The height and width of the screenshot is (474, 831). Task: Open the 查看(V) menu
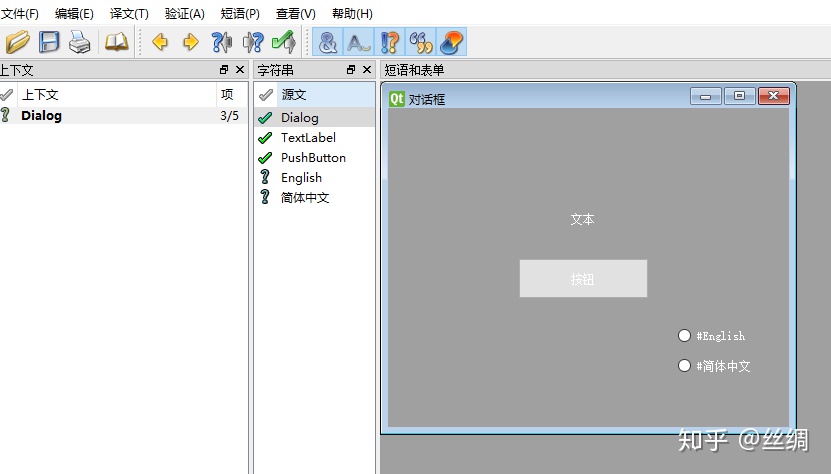[x=296, y=14]
